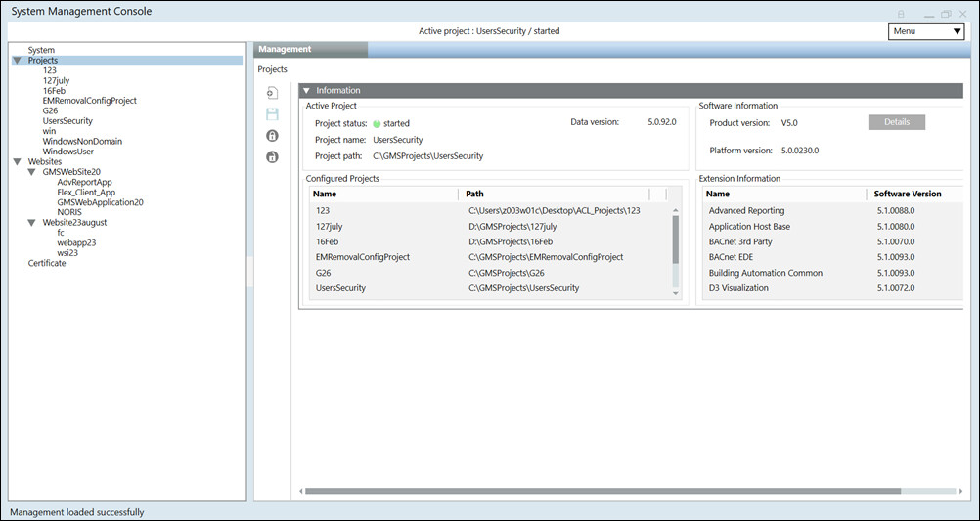The image size is (980, 521).
Task: Click the open padlock icon in Projects toolbar
Action: coord(272,157)
